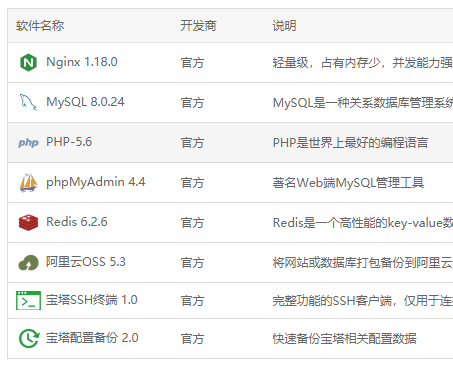This screenshot has height=380, width=453.
Task: Click the 开发商 column header
Action: [x=198, y=26]
